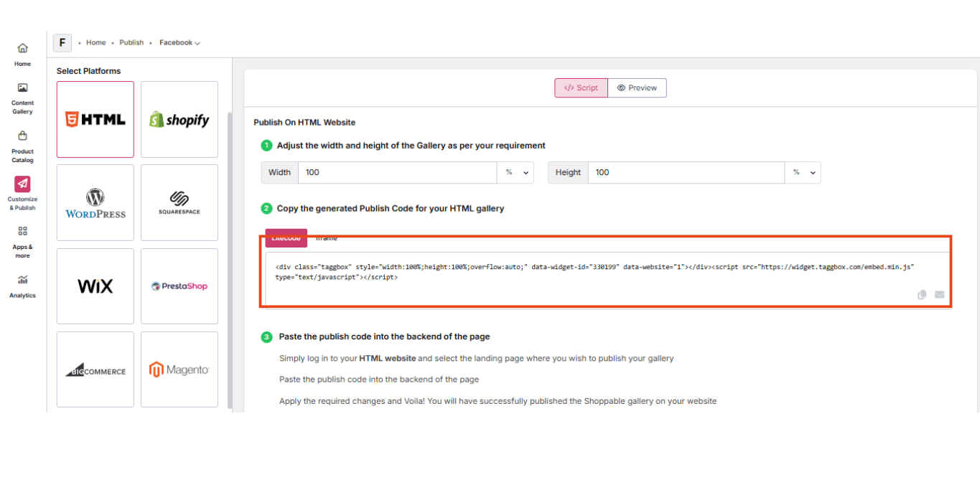Select the Customize & Publish sidebar icon

point(22,184)
